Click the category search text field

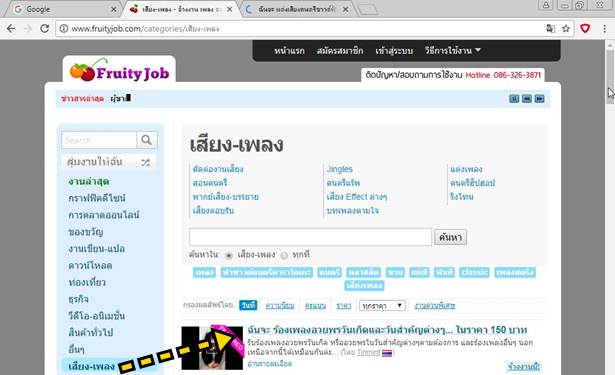[x=310, y=237]
